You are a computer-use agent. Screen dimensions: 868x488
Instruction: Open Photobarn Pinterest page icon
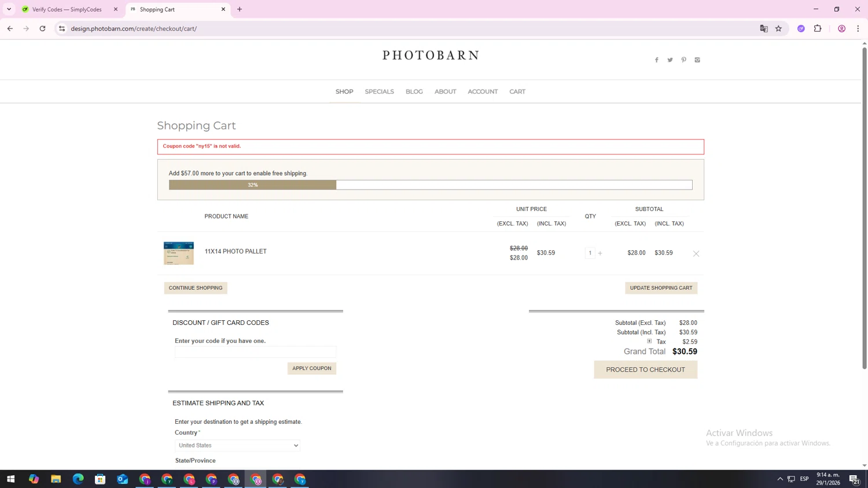tap(683, 60)
